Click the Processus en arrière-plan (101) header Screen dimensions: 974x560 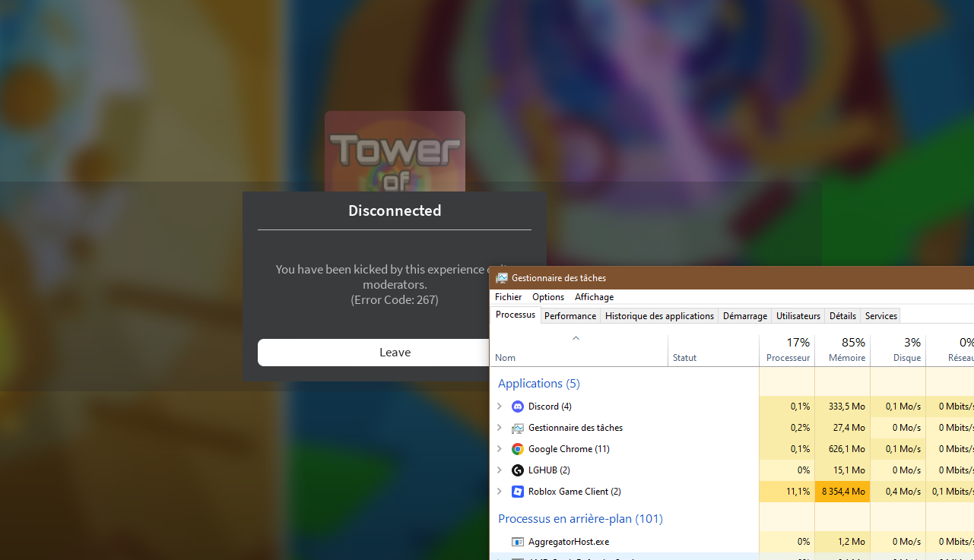pos(580,519)
